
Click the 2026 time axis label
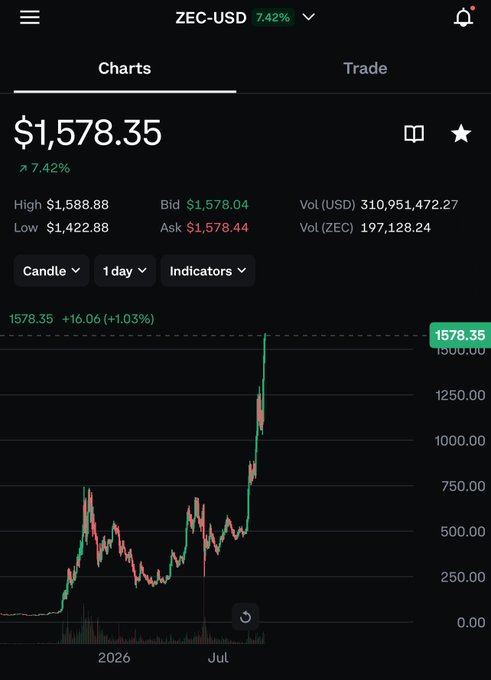[x=114, y=658]
